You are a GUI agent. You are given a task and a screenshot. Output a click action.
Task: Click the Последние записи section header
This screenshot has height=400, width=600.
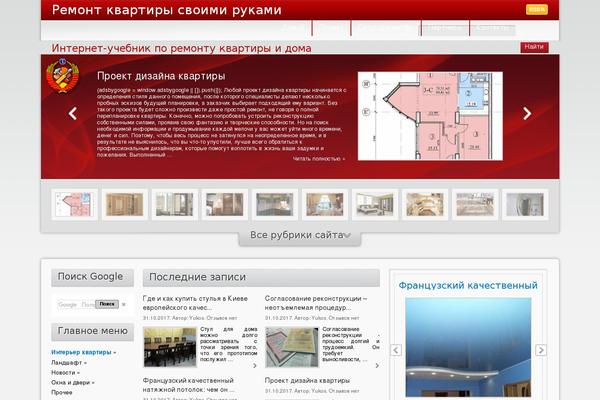(261, 278)
